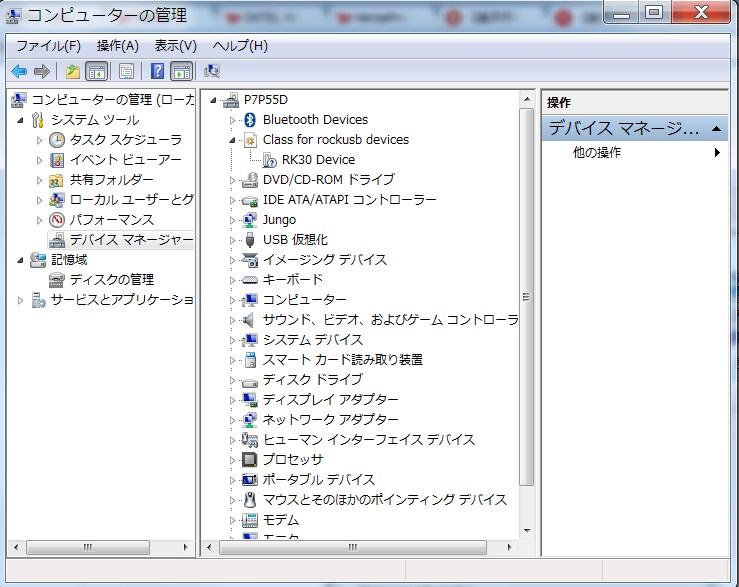Image resolution: width=739 pixels, height=587 pixels.
Task: Click the イベント ビューアー icon
Action: [57, 160]
